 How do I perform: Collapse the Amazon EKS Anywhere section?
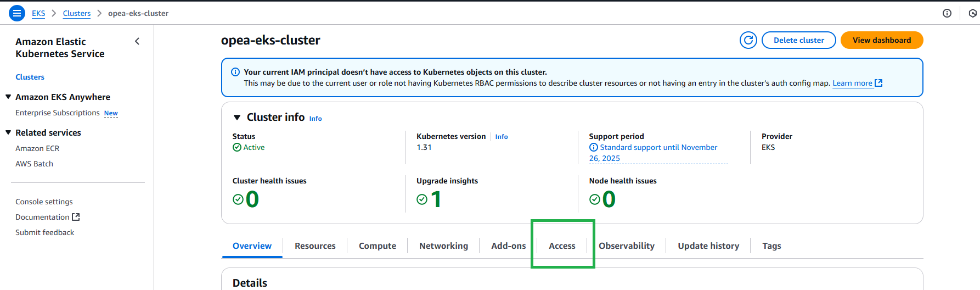8,97
